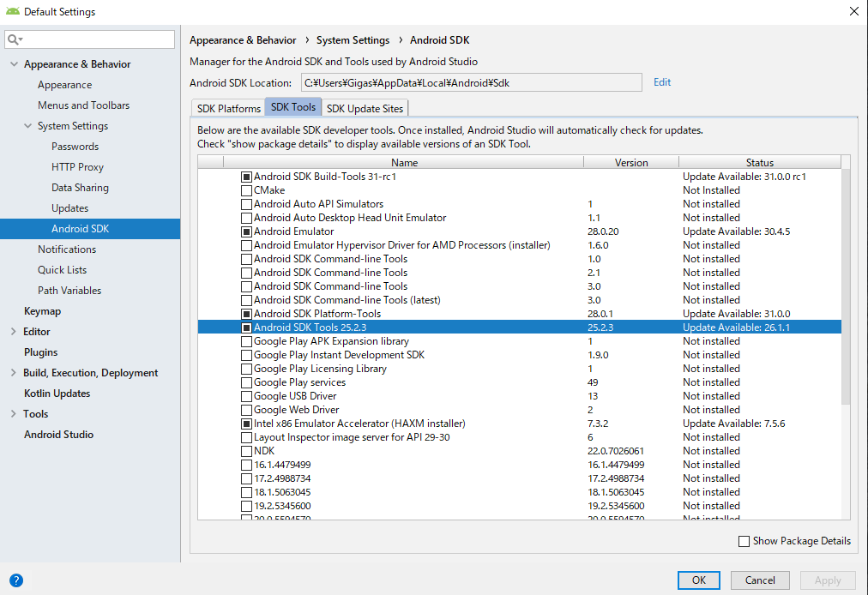Select HTTP Proxy settings
The width and height of the screenshot is (868, 595).
pyautogui.click(x=77, y=166)
